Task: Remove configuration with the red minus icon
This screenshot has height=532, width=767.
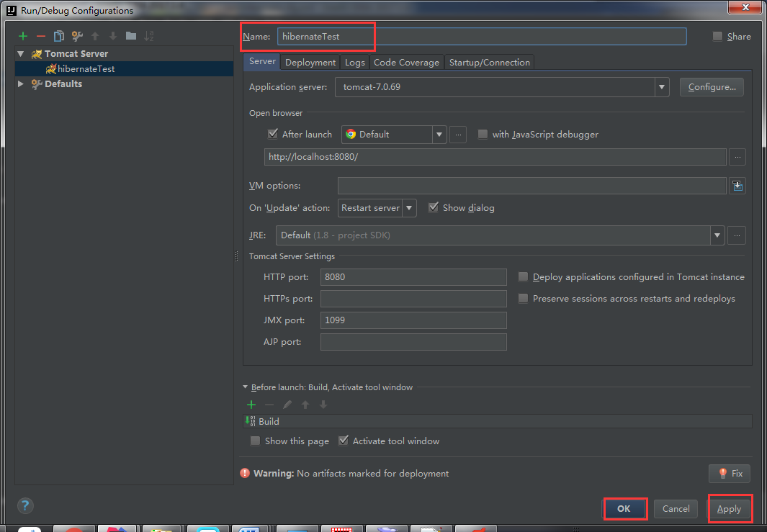Action: [41, 36]
